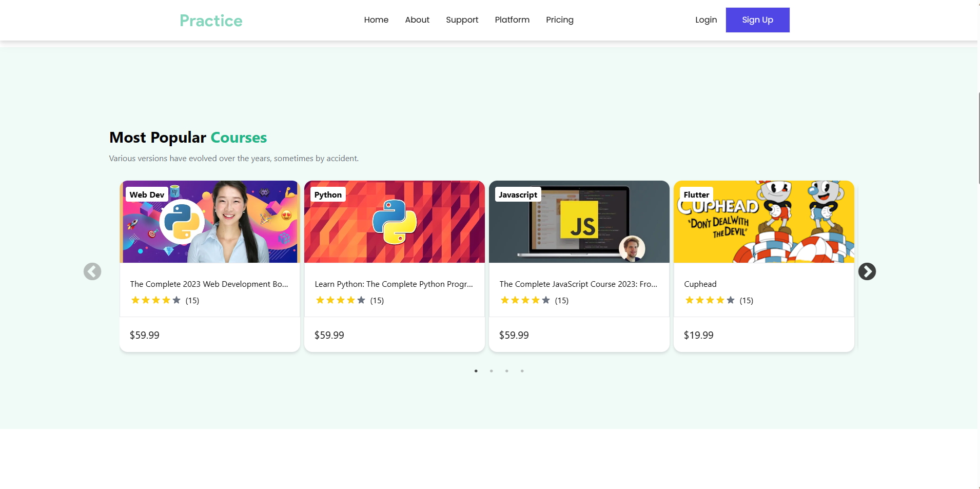The width and height of the screenshot is (980, 489).
Task: Click the Python snake logo on the Learn Python thumbnail
Action: tap(394, 222)
